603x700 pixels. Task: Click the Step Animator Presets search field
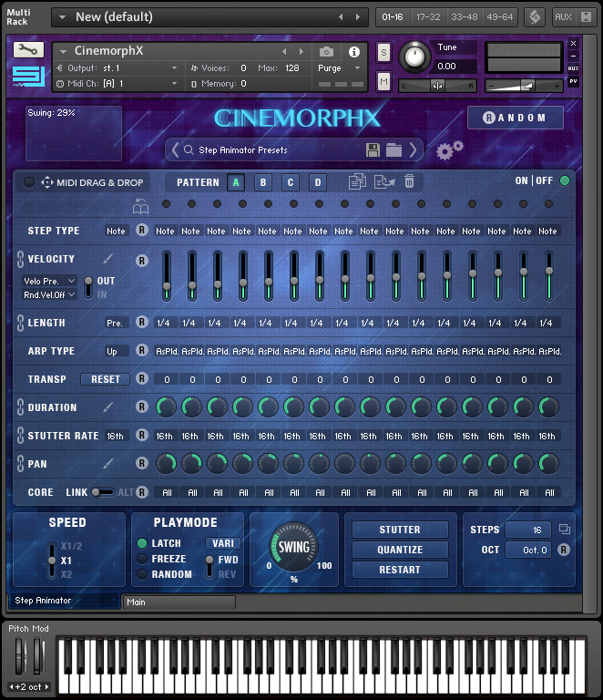(277, 150)
